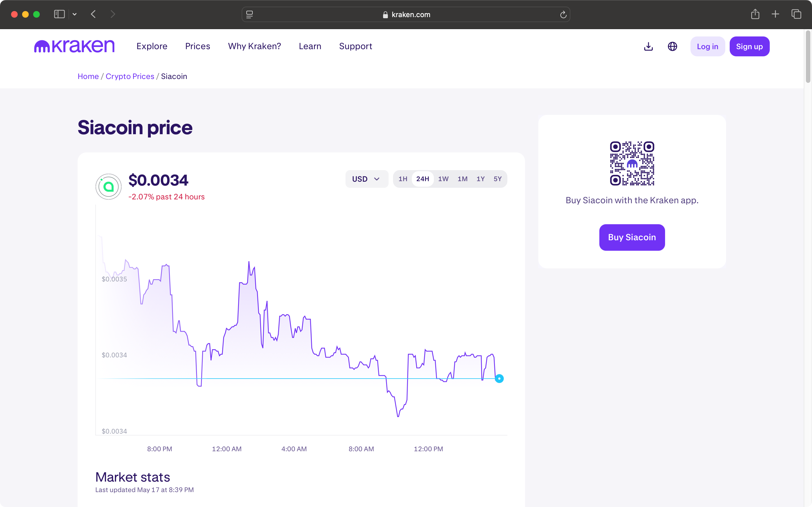
Task: Follow the Home breadcrumb link
Action: pyautogui.click(x=88, y=76)
